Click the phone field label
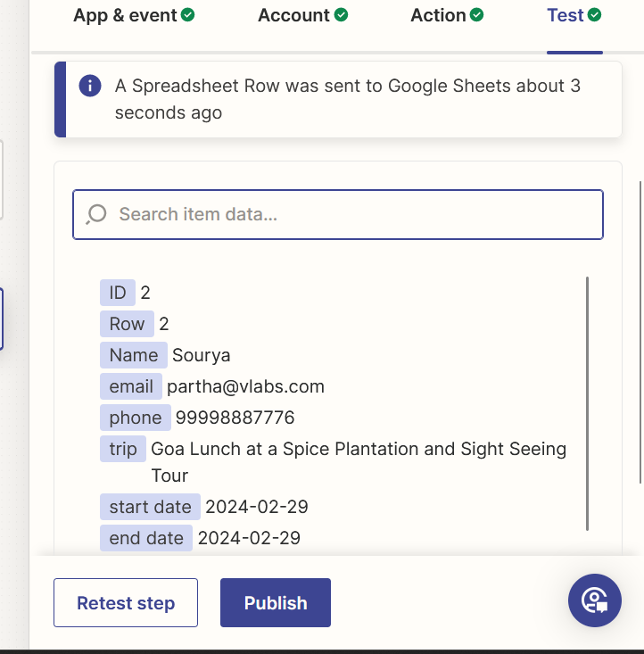The height and width of the screenshot is (654, 644). pos(136,418)
